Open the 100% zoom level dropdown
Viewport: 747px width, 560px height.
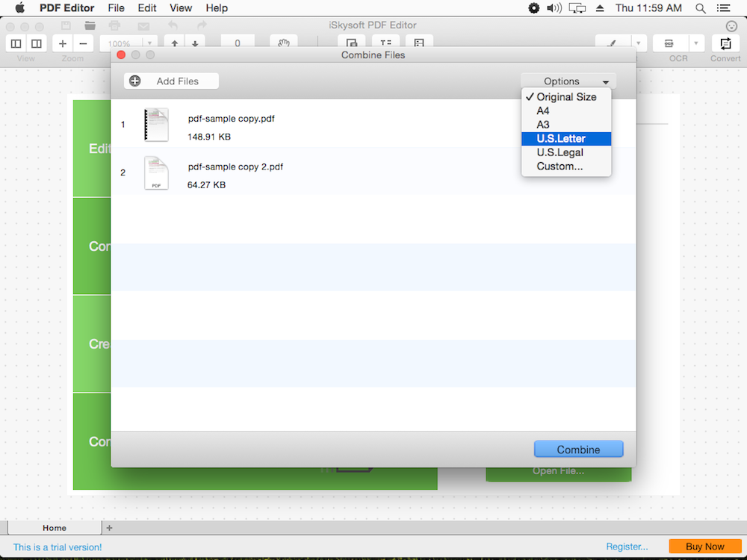(x=149, y=43)
